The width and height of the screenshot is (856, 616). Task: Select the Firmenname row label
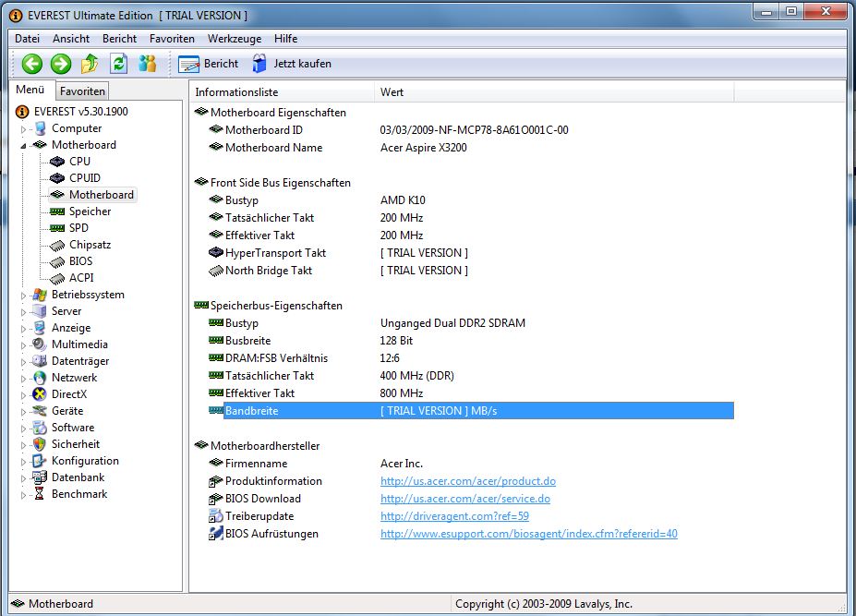coord(256,464)
